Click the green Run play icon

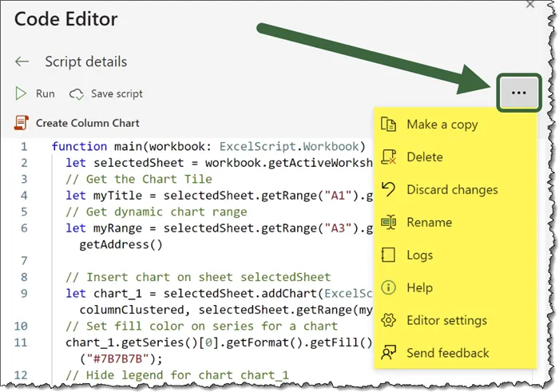pos(22,93)
